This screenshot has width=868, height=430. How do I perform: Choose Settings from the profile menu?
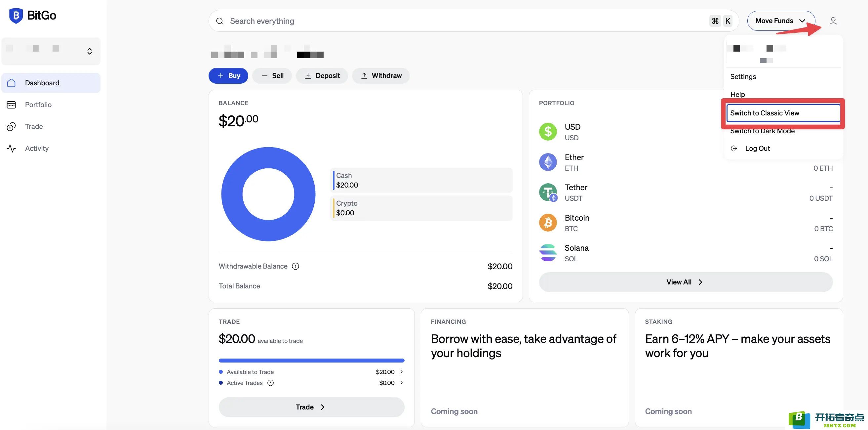point(743,76)
